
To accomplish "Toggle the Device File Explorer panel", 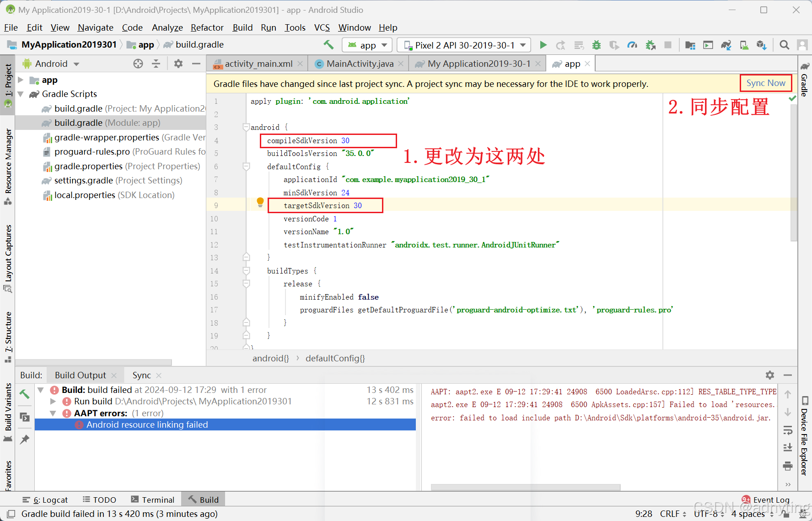I will point(804,436).
